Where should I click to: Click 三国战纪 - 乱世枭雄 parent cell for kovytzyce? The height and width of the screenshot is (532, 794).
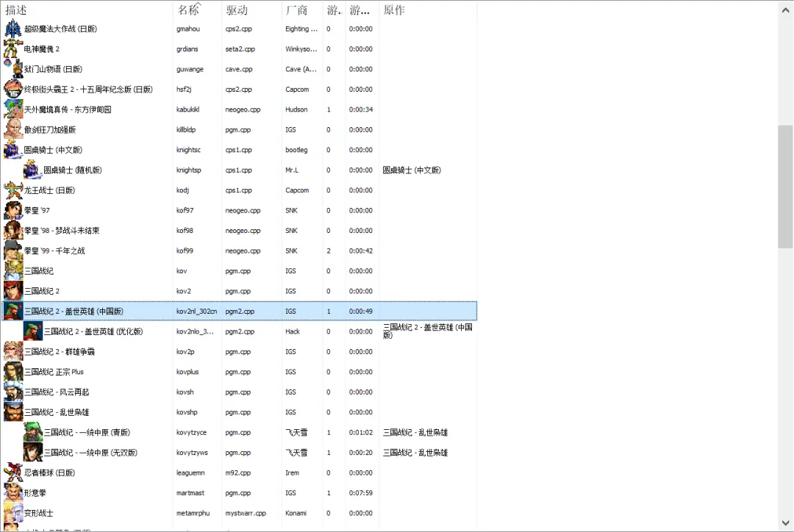(415, 432)
